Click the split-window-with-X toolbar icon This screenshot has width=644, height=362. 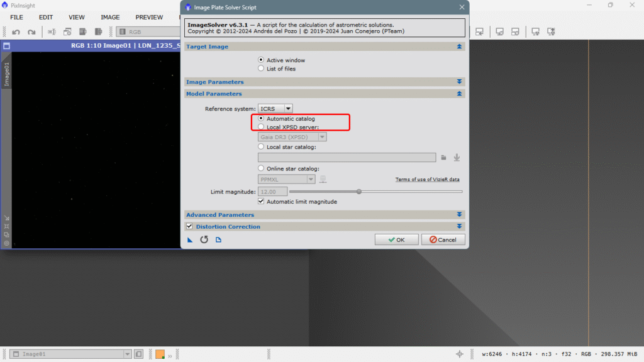click(515, 31)
